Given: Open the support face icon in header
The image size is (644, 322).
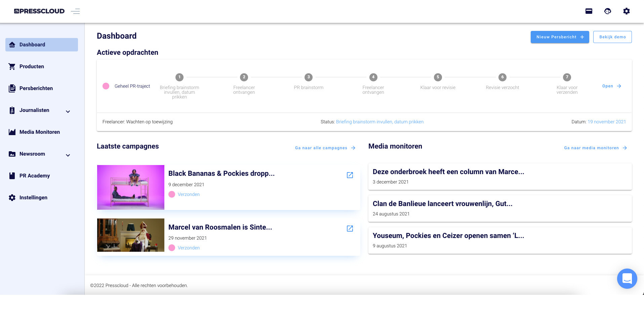Looking at the screenshot, I should 607,11.
